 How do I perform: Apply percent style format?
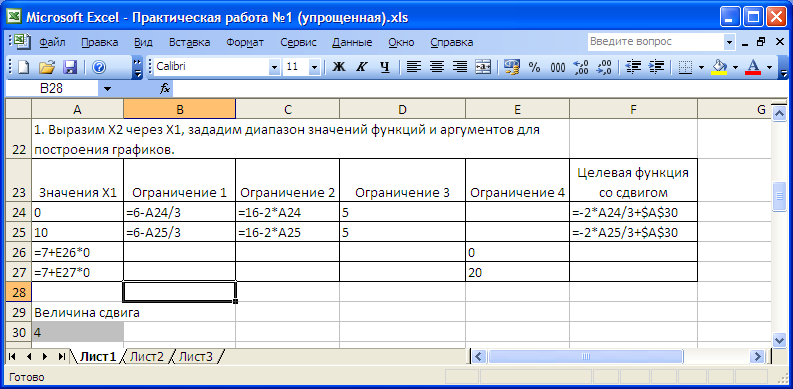click(x=535, y=67)
